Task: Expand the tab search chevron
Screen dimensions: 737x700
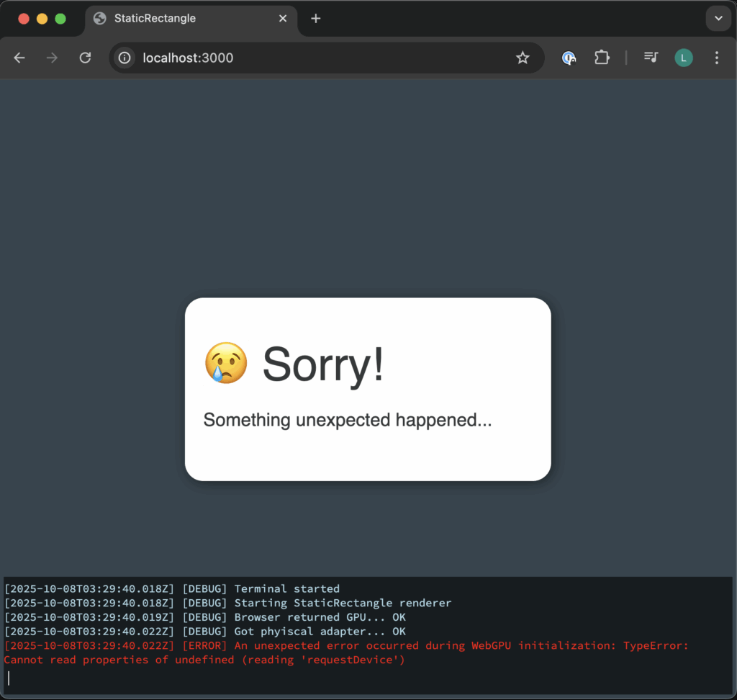Action: click(x=718, y=18)
